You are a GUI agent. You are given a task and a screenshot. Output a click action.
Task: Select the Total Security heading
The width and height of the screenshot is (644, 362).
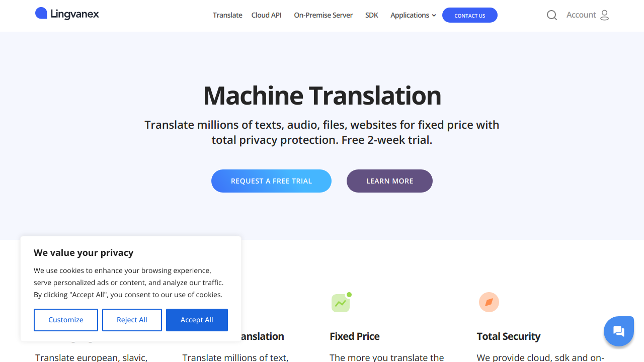tap(508, 336)
